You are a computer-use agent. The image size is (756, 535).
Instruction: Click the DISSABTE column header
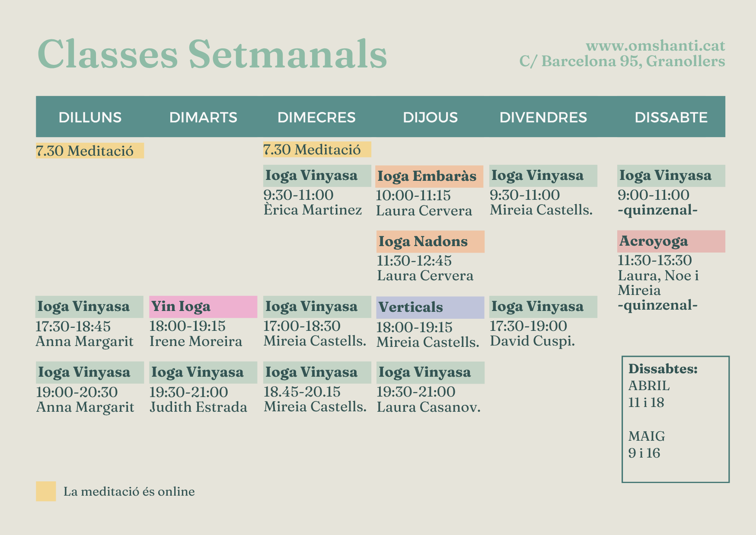671,117
